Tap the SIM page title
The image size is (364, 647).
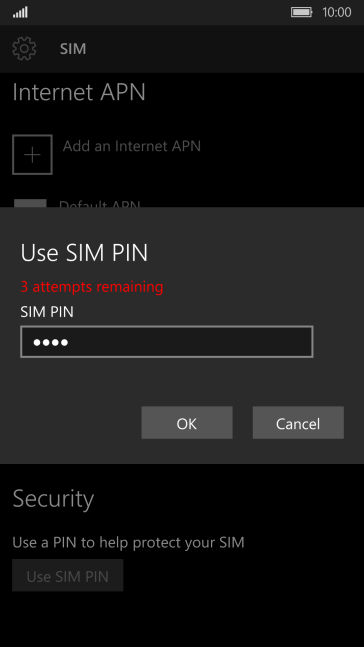pos(73,49)
